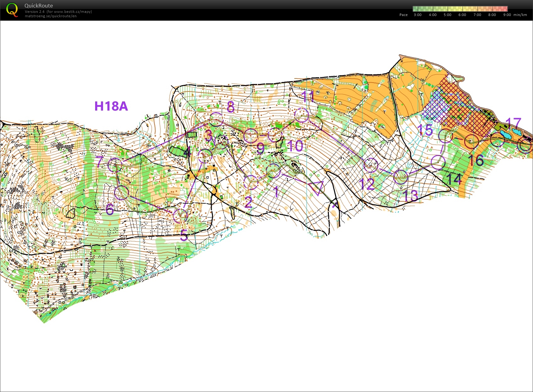This screenshot has width=533, height=392.
Task: Click the control circle for control 14
Action: pyautogui.click(x=438, y=162)
